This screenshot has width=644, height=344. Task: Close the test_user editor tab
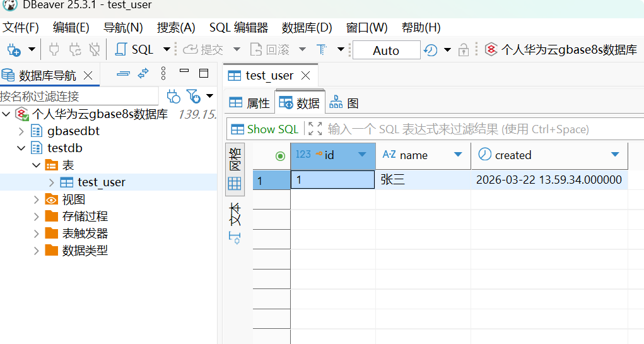coord(305,76)
